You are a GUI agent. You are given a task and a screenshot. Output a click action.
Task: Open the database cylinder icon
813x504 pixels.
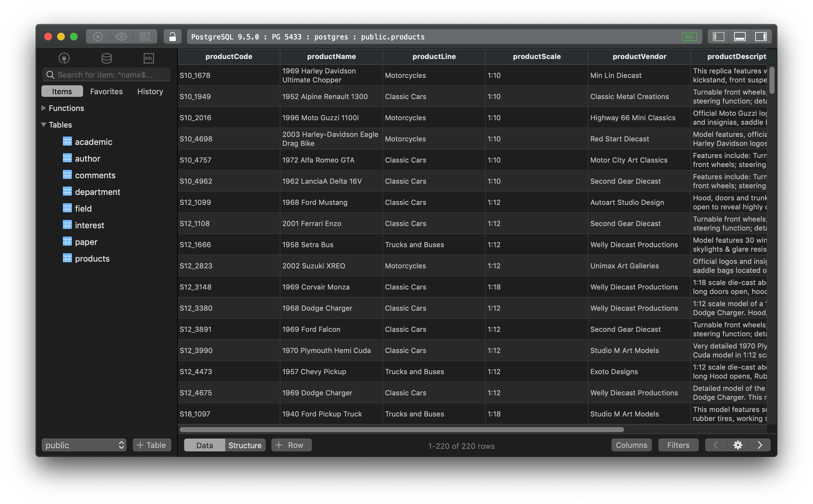pos(107,58)
